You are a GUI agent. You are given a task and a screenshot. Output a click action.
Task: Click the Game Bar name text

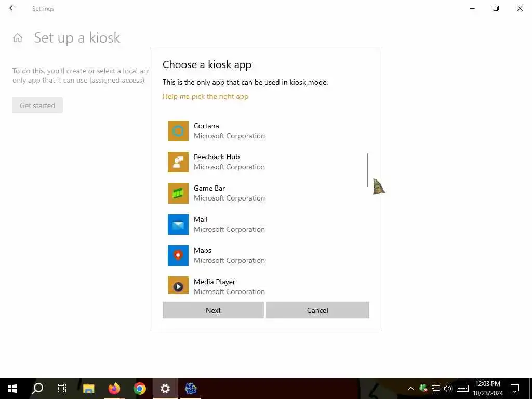pos(209,188)
